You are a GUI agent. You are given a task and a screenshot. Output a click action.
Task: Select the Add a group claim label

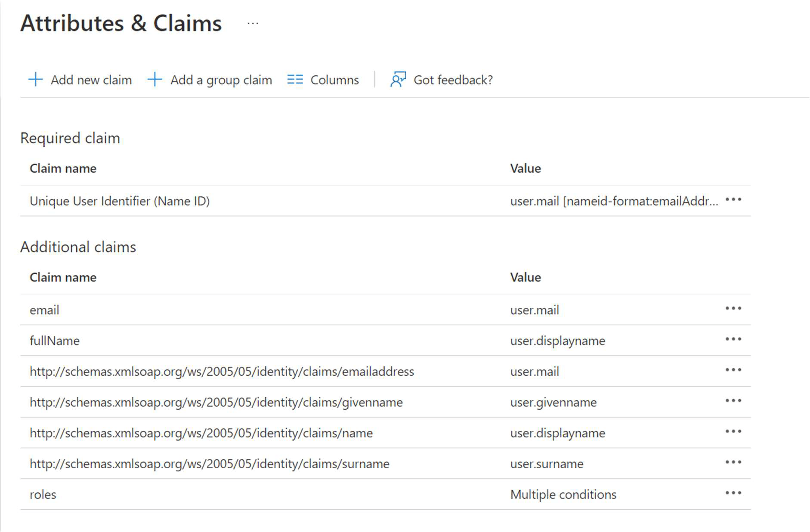pyautogui.click(x=221, y=80)
